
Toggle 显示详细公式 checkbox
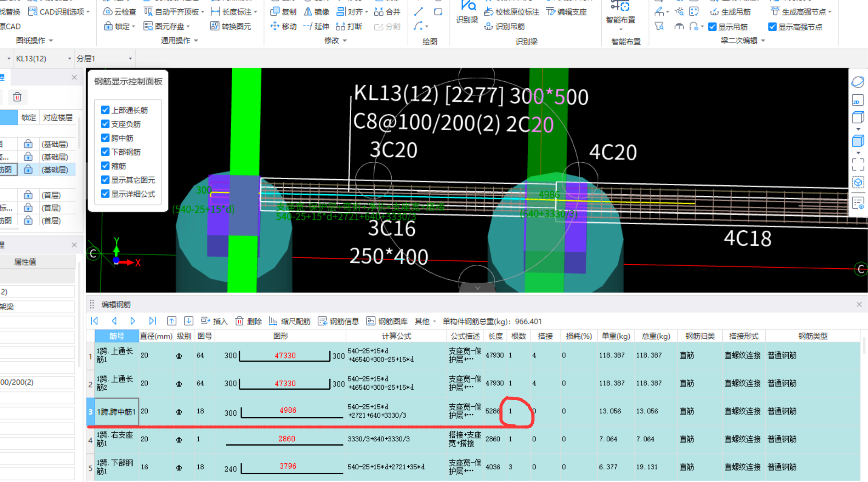click(x=105, y=194)
